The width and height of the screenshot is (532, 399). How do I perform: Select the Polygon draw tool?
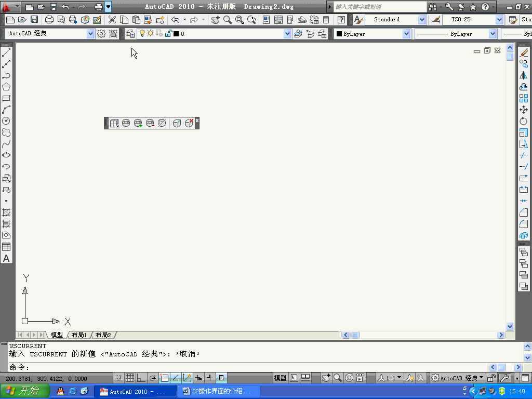[6, 87]
